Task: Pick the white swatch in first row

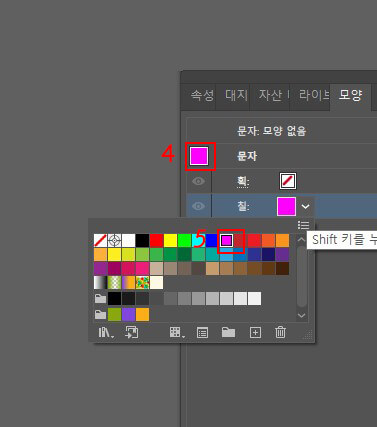Action: tap(128, 240)
